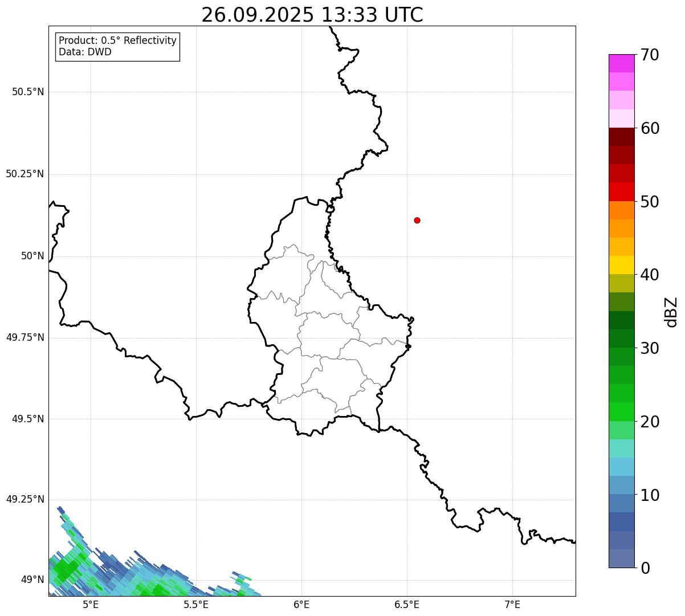Click the 70 tick label on colorbar

pyautogui.click(x=650, y=55)
